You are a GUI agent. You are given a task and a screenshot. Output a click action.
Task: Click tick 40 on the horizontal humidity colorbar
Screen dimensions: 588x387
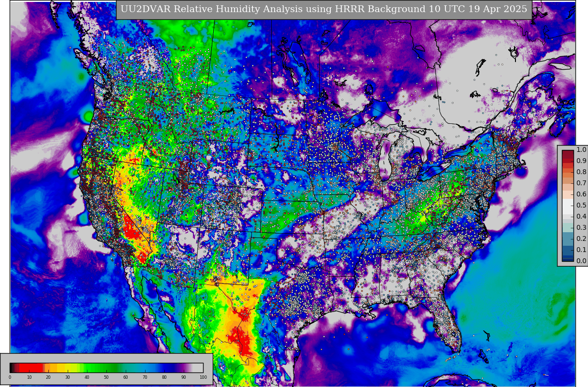pyautogui.click(x=87, y=377)
